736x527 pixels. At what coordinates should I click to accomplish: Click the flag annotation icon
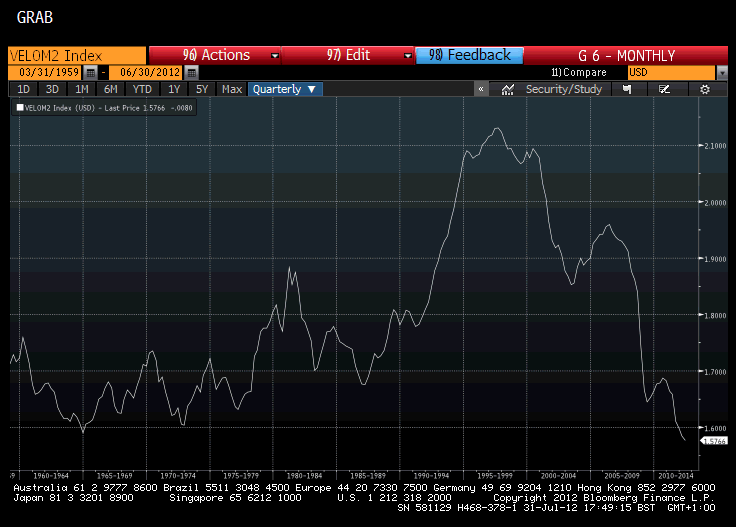627,89
